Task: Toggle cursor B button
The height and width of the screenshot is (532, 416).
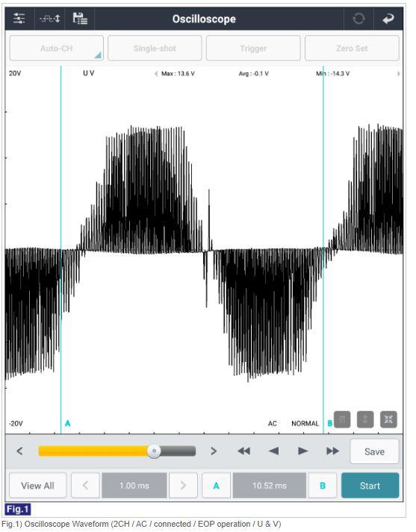Action: coord(323,486)
